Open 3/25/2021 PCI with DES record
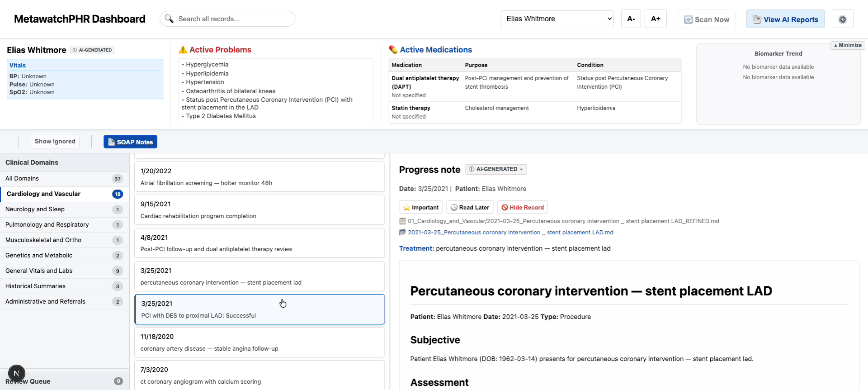 pos(259,309)
